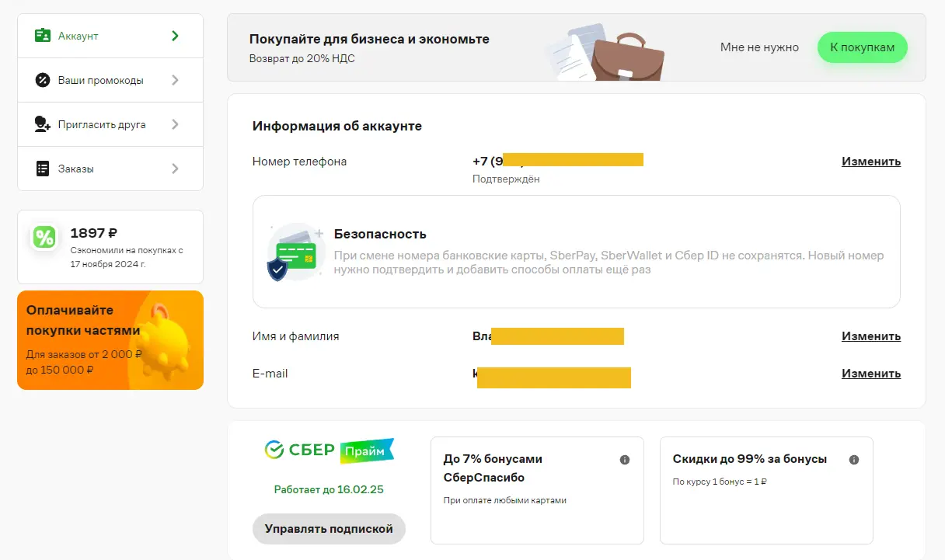The width and height of the screenshot is (945, 560).
Task: Click the Account card icon in sidebar
Action: point(43,36)
